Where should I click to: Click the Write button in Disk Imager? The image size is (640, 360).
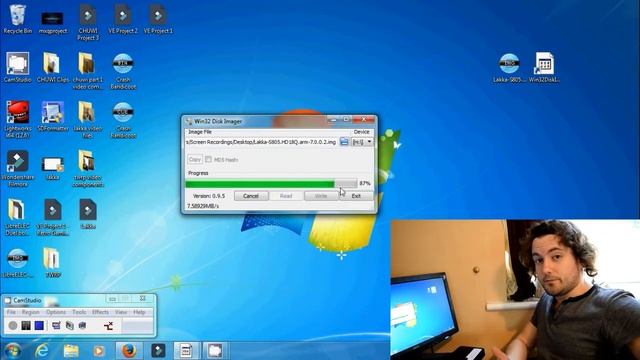pos(321,196)
